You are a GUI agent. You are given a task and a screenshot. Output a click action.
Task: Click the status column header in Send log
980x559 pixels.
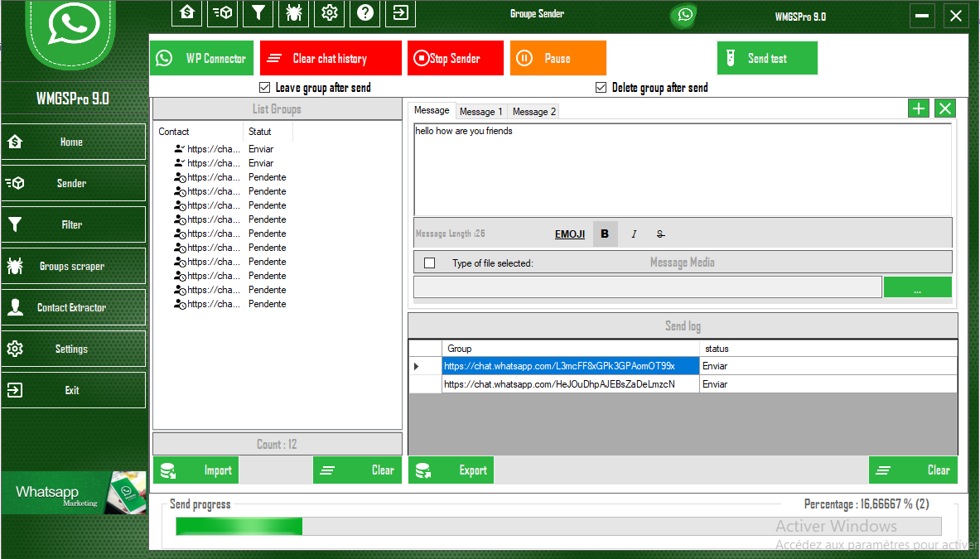[x=828, y=349]
